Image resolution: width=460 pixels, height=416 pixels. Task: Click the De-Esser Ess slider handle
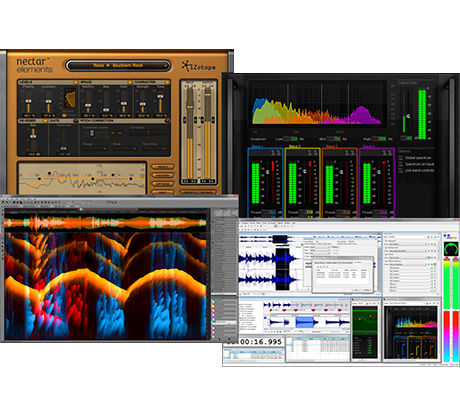[x=33, y=136]
